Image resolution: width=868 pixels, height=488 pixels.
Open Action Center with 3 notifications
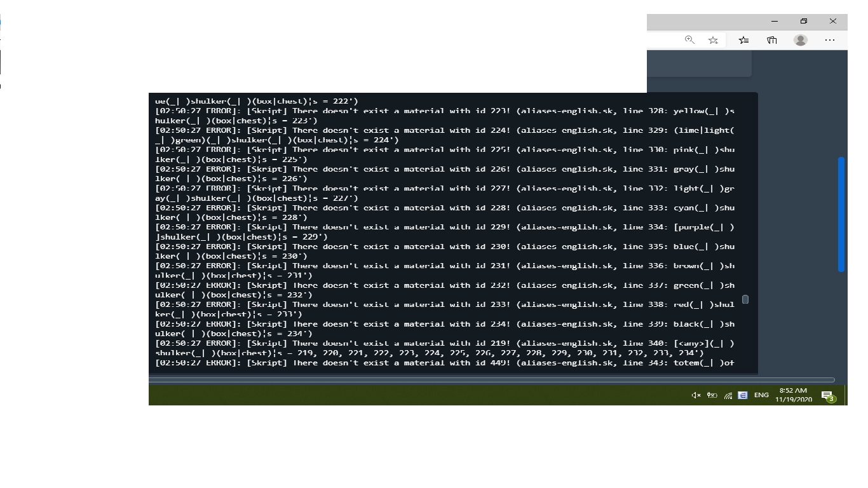coord(829,396)
